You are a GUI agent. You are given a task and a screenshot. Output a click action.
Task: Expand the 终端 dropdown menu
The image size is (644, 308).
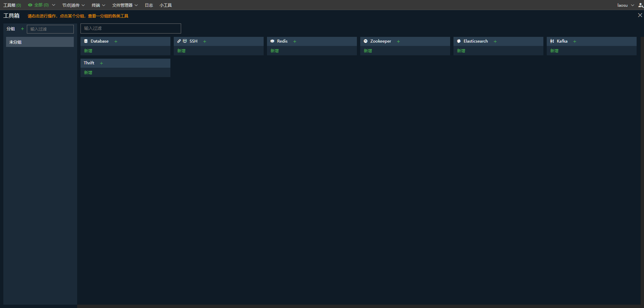click(x=98, y=5)
